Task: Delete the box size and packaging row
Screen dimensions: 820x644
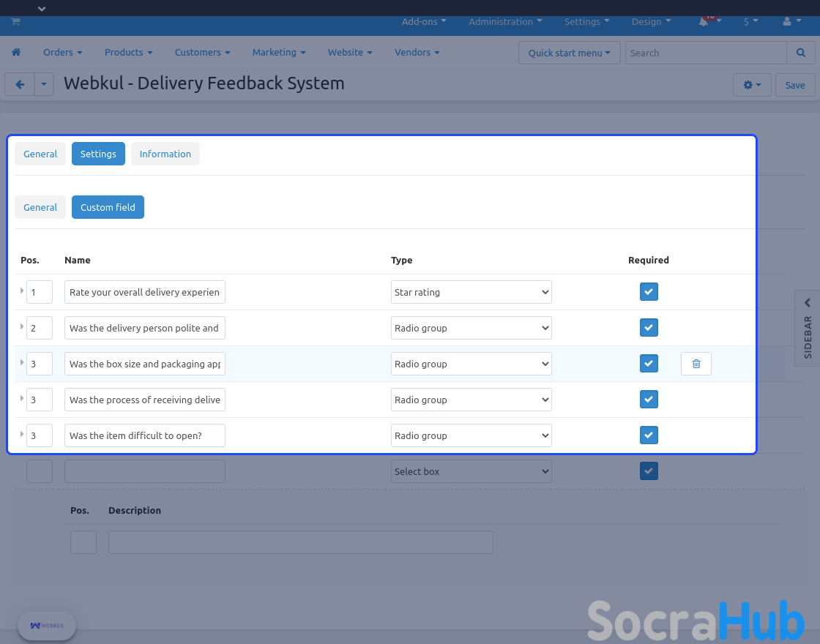Action: coord(696,364)
